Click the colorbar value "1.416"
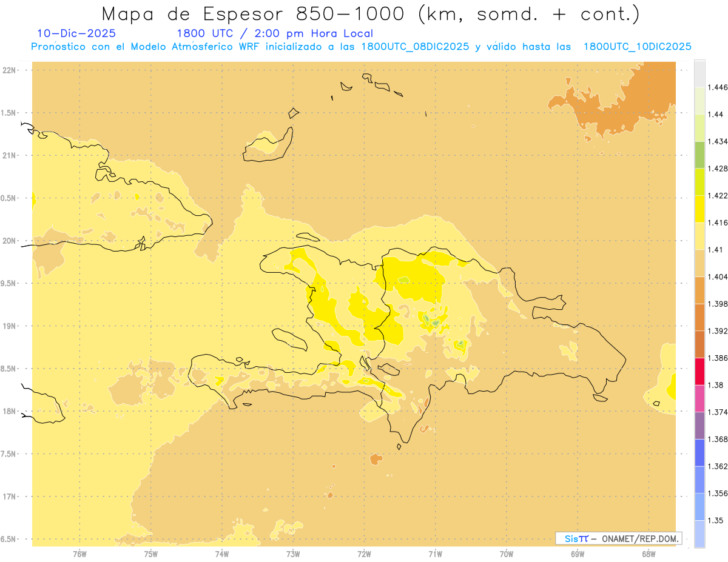This screenshot has height=562, width=728. click(x=718, y=222)
